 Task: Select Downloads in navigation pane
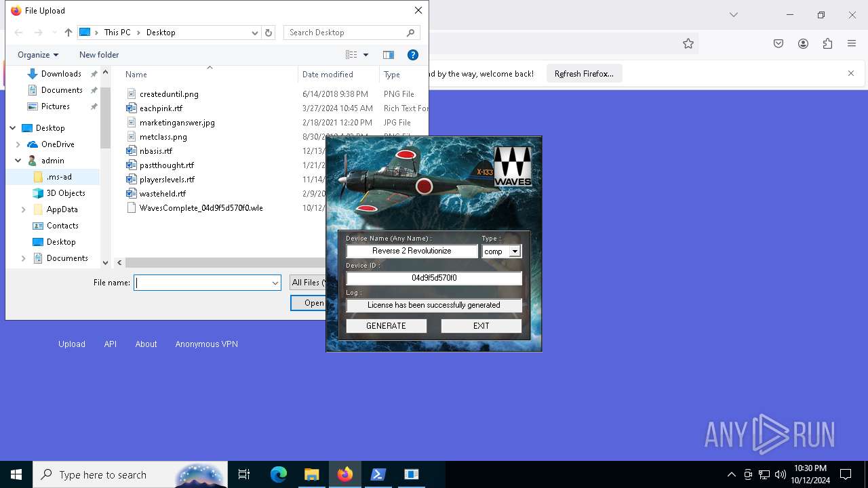(61, 74)
